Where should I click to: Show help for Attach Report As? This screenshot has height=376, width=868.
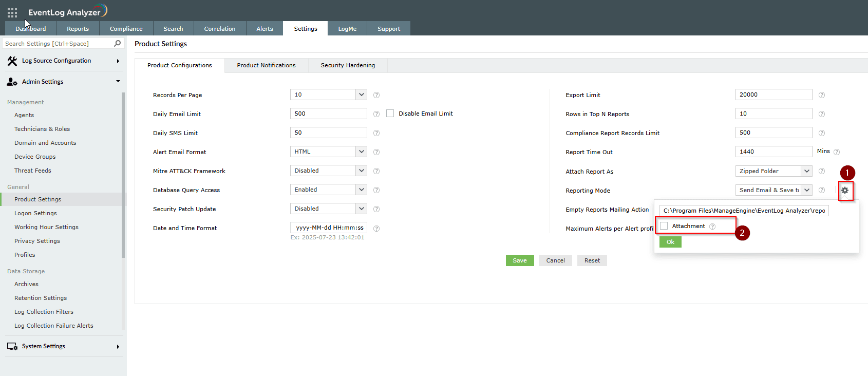click(x=822, y=171)
